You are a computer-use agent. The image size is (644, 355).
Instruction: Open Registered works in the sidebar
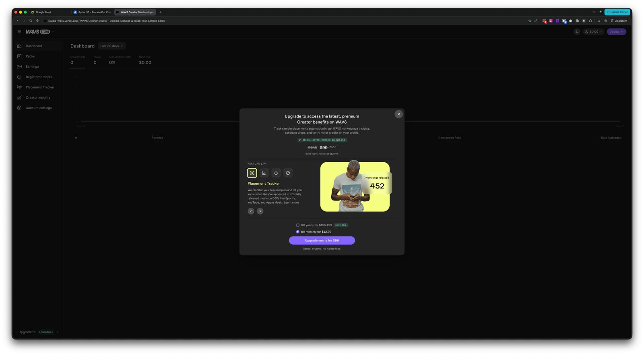tap(38, 77)
